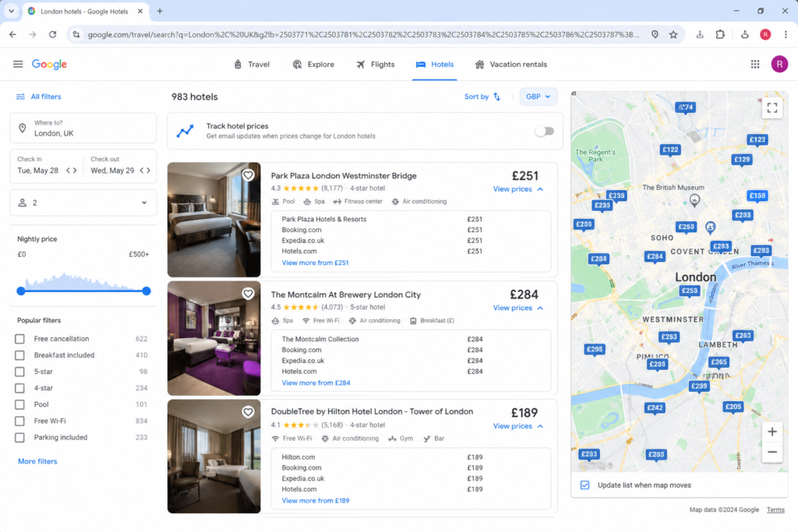Switch to the Explore tab

tap(313, 65)
